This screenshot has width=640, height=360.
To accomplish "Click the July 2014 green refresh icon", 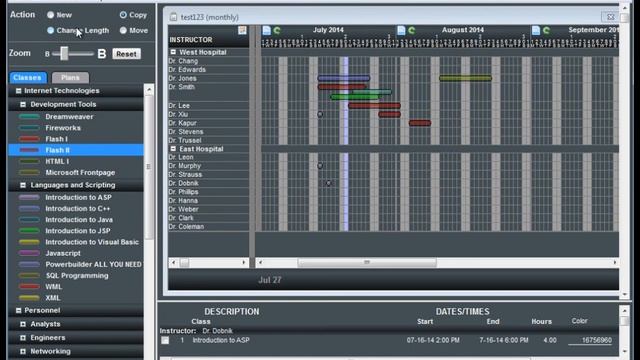I will click(x=277, y=30).
